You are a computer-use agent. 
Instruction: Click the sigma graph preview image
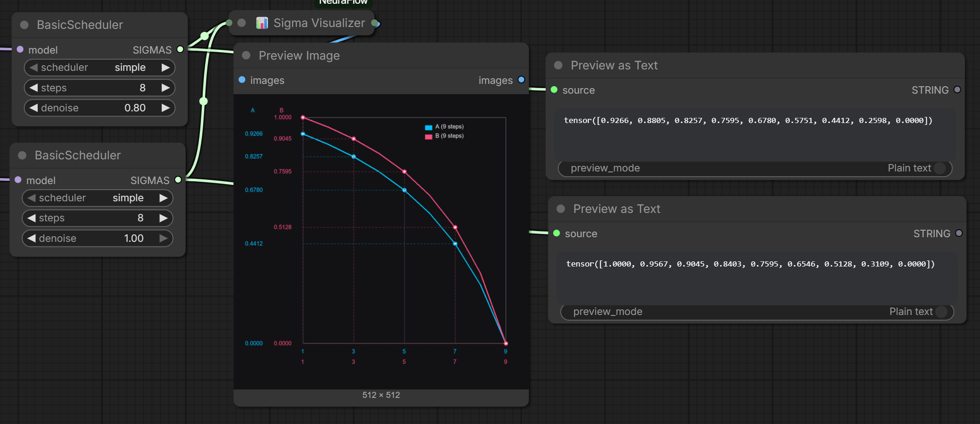(381, 242)
